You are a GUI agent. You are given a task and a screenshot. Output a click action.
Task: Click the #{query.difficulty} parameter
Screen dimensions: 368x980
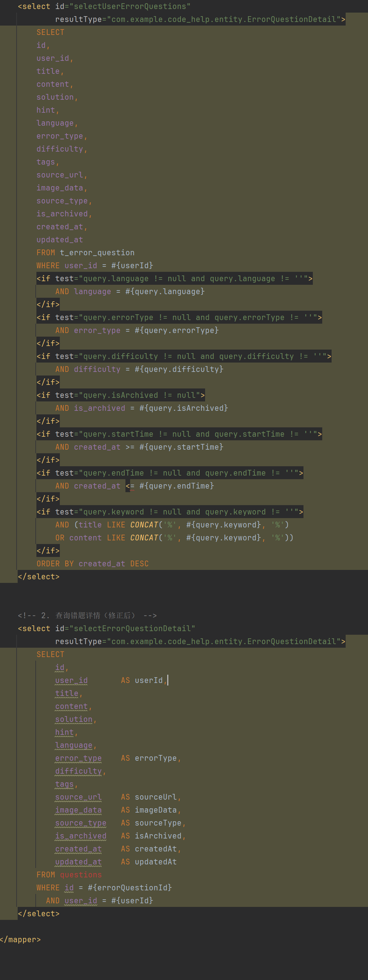point(179,369)
